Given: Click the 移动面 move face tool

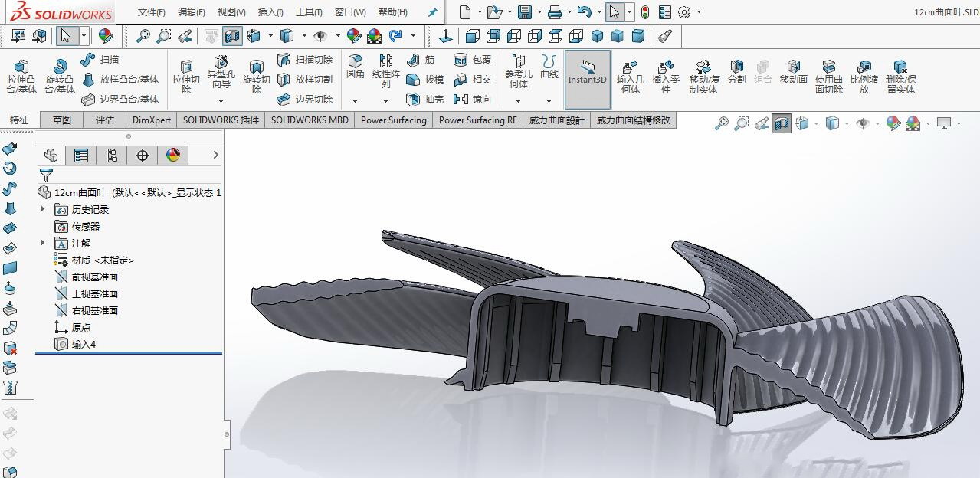Looking at the screenshot, I should tap(793, 72).
